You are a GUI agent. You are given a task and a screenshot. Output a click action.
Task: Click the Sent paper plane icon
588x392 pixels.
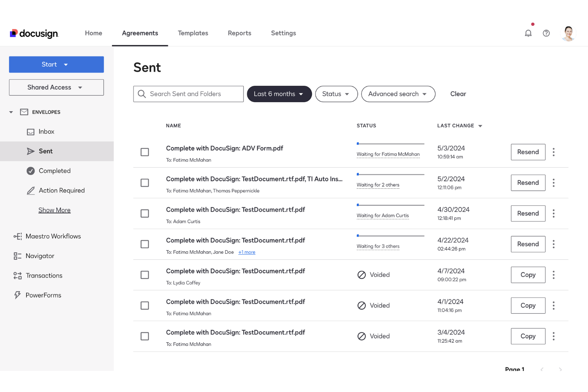[x=31, y=151]
